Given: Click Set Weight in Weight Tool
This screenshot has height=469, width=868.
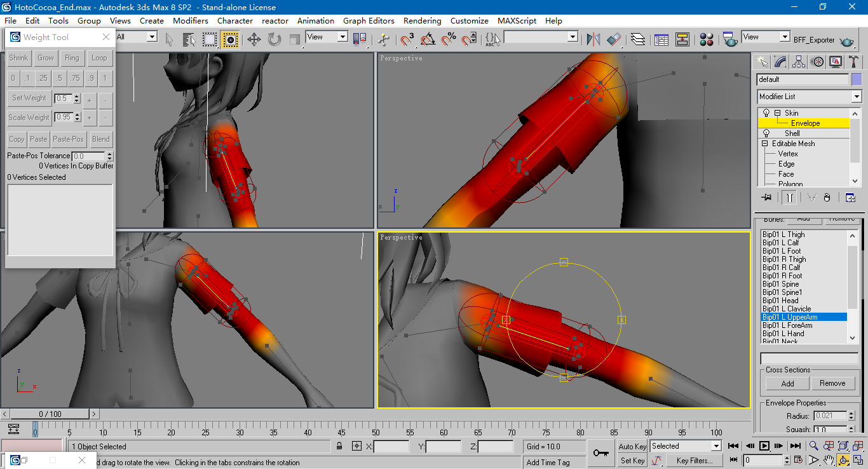Looking at the screenshot, I should coord(29,98).
